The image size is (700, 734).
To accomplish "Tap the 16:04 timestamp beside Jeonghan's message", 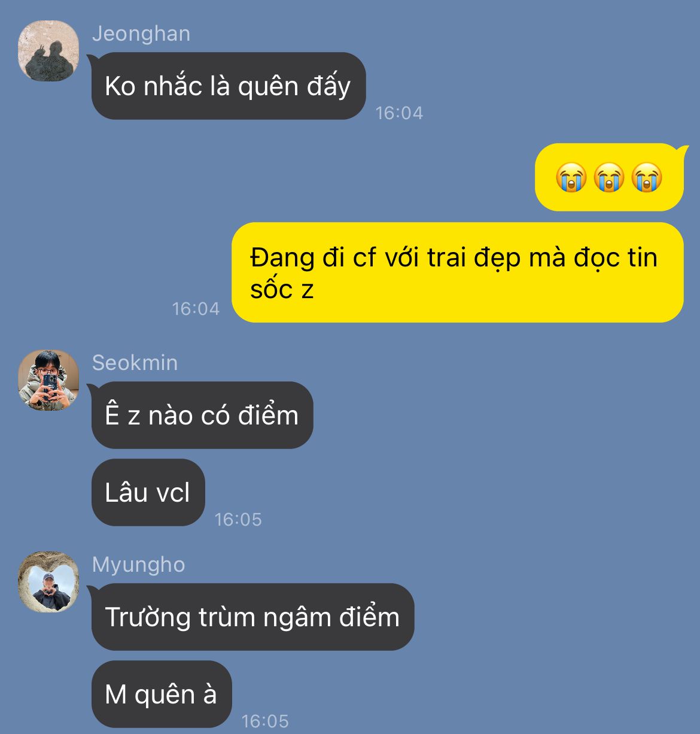I will point(399,113).
